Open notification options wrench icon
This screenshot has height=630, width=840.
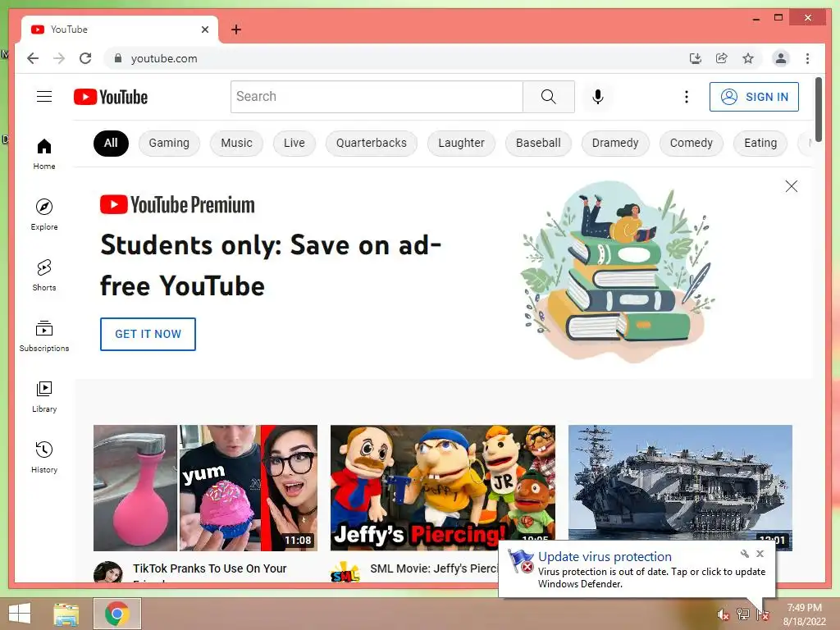click(x=745, y=554)
